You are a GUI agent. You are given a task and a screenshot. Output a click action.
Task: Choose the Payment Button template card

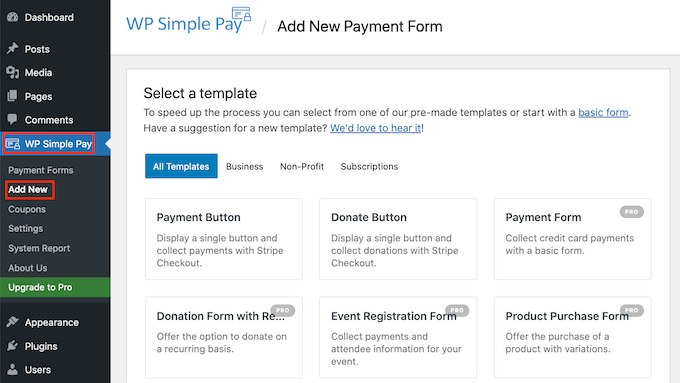pos(224,239)
